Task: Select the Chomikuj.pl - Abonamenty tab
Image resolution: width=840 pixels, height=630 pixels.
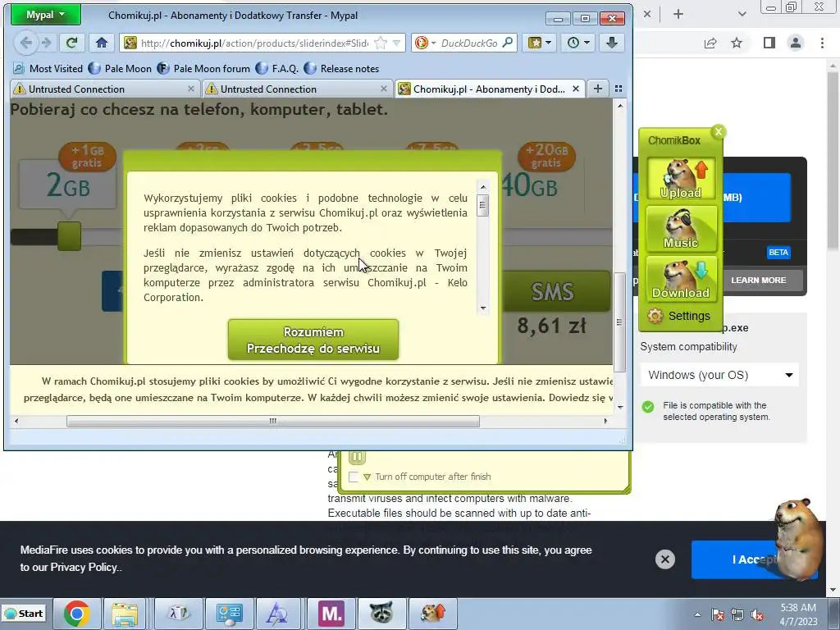Action: pyautogui.click(x=489, y=89)
